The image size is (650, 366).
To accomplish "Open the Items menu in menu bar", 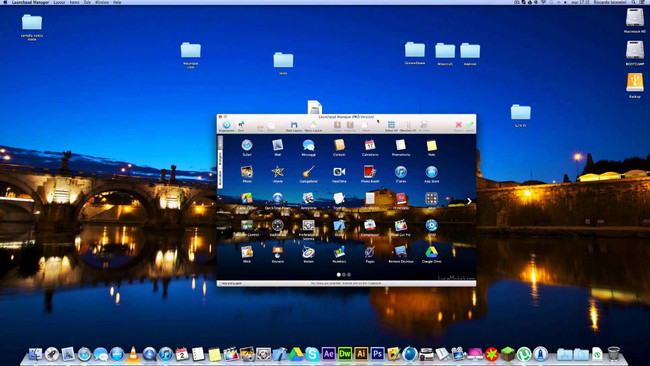I will (74, 2).
